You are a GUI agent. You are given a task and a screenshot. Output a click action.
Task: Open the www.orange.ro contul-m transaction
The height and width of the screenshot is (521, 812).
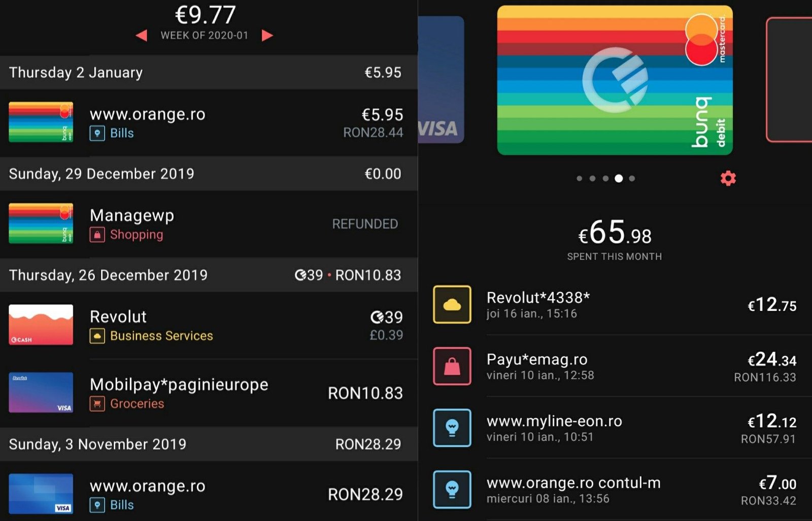[x=615, y=490]
